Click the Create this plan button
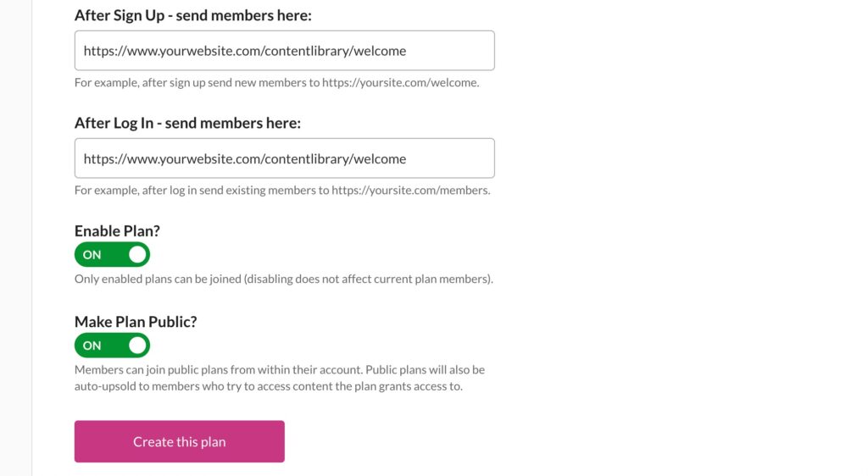Screen dimensions: 868x476 point(180,442)
